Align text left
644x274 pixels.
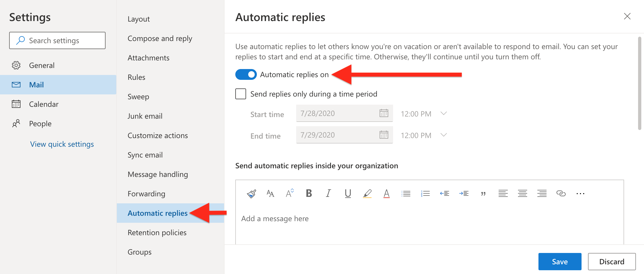(503, 193)
